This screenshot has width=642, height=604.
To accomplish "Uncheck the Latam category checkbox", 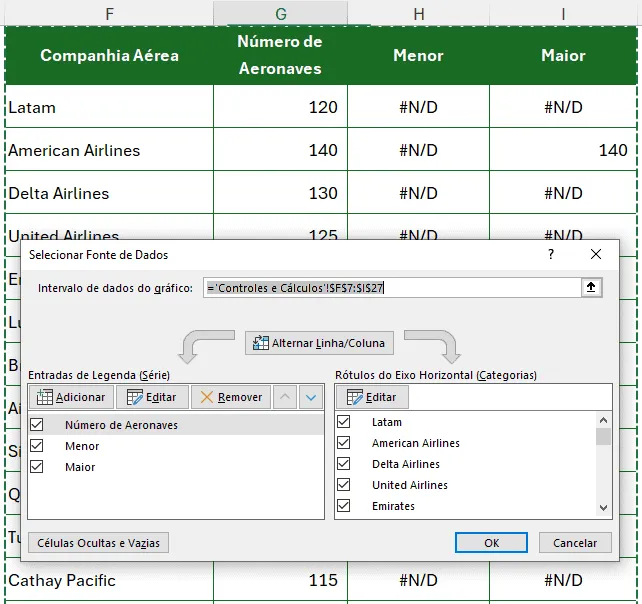I will click(344, 422).
